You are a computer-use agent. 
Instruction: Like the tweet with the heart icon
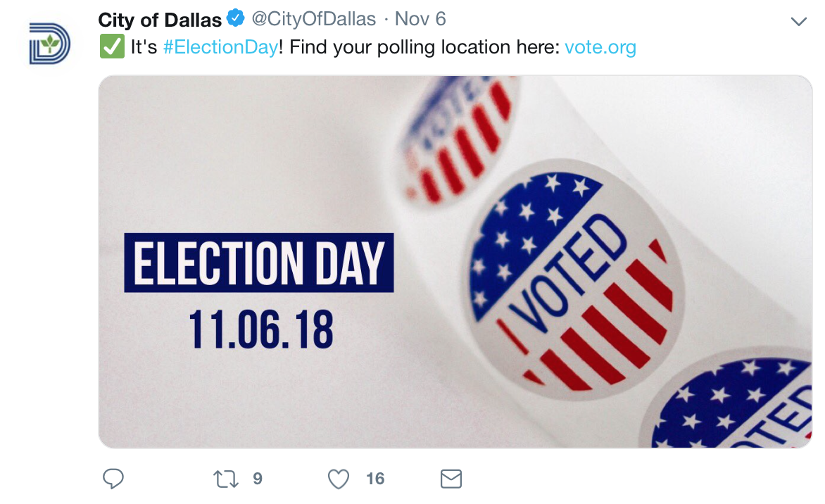(x=339, y=479)
